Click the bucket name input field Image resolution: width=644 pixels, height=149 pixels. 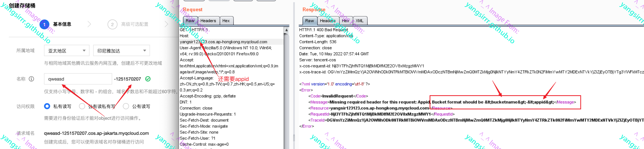(x=78, y=79)
